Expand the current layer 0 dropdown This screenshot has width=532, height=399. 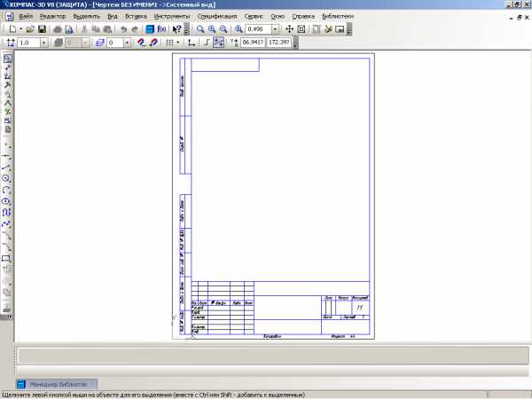(127, 43)
